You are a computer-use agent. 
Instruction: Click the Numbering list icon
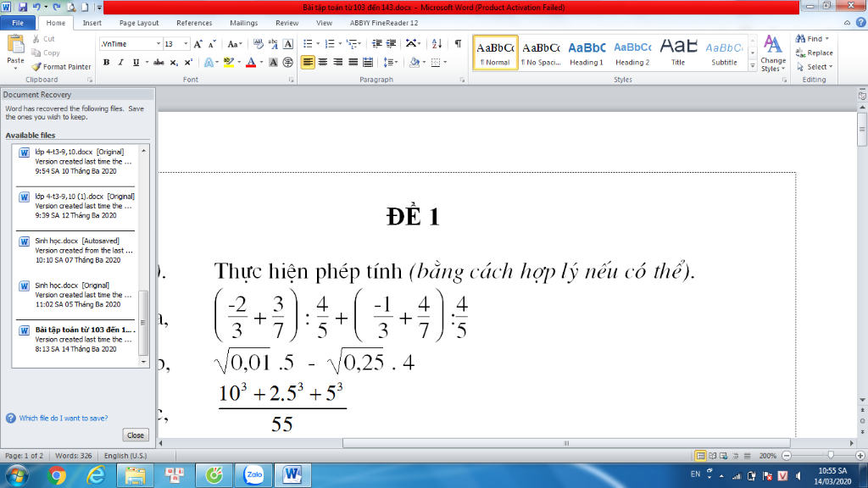330,44
